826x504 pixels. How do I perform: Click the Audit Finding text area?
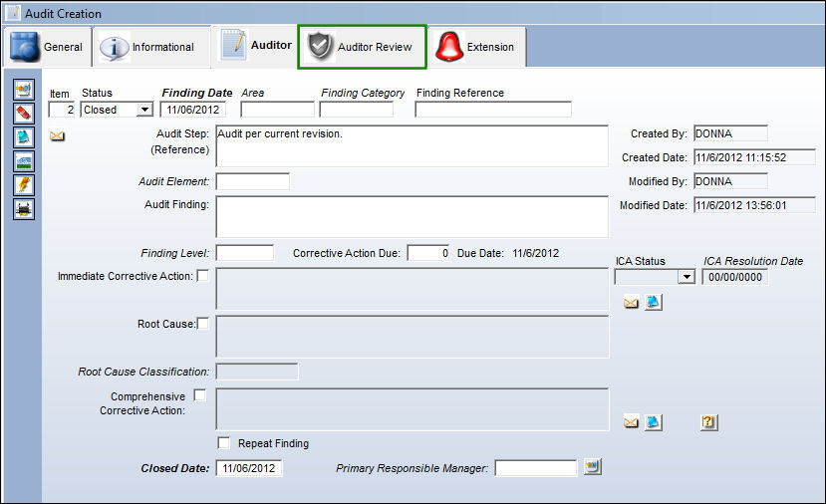412,217
